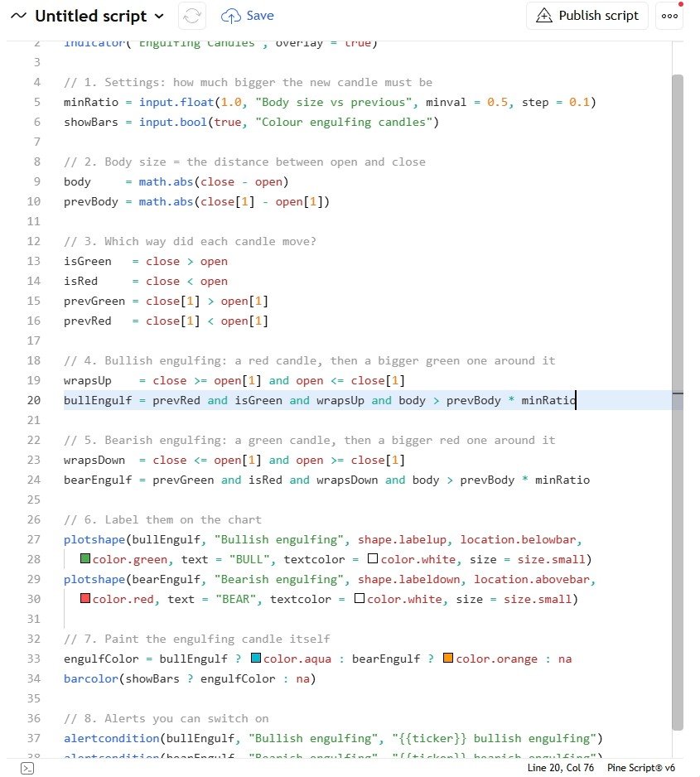Click the Line 20, Col 76 status indicator
The height and width of the screenshot is (777, 700).
pyautogui.click(x=560, y=768)
